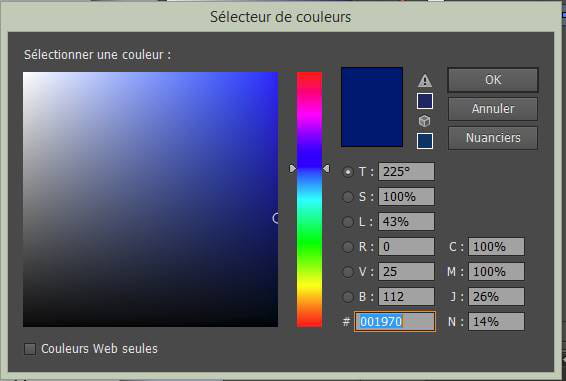Image resolution: width=566 pixels, height=381 pixels.
Task: Select the T (hue) radio button
Action: pyautogui.click(x=348, y=172)
